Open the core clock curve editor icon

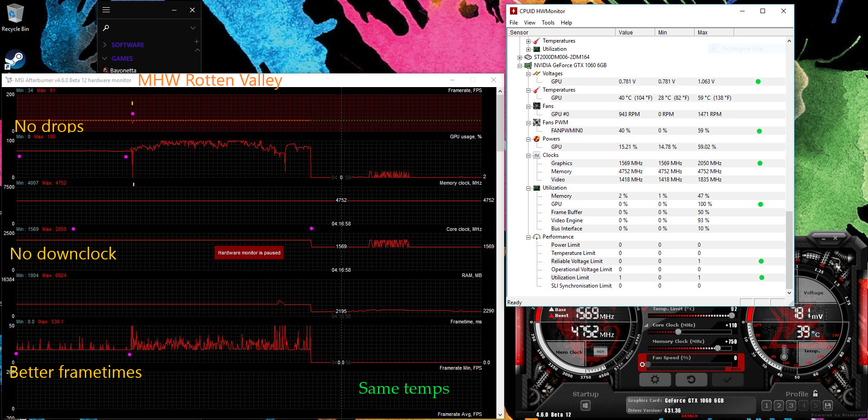coord(646,325)
